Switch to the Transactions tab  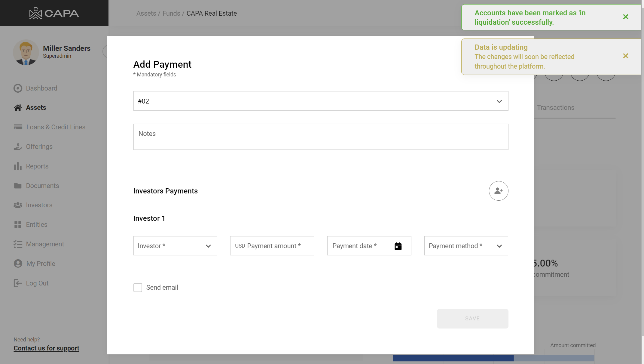[x=555, y=107]
